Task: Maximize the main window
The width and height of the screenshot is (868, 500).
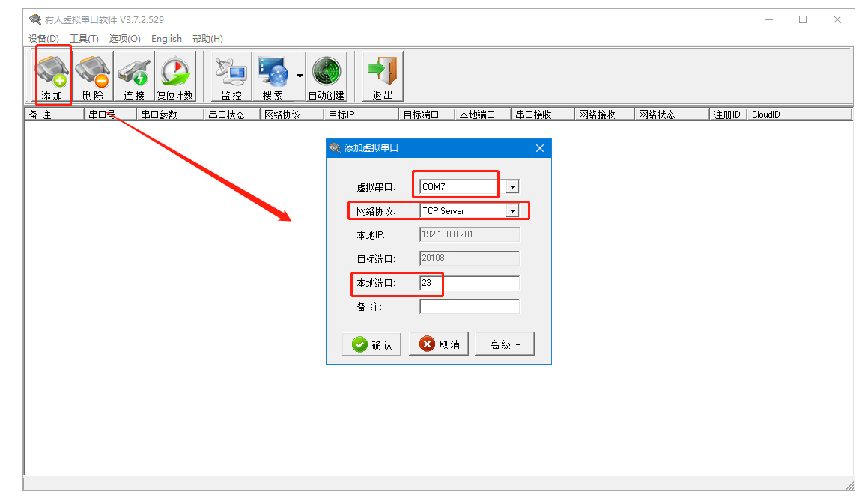Action: pyautogui.click(x=803, y=20)
